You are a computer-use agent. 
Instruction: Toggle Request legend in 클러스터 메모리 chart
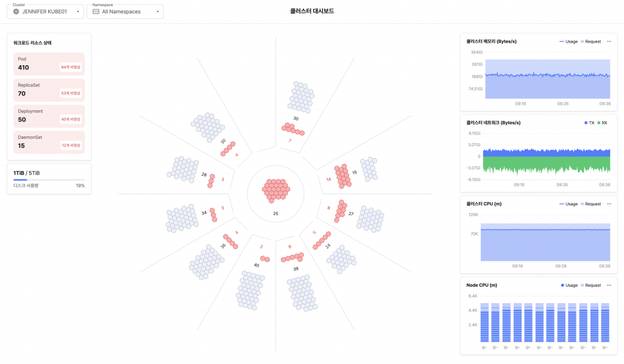coord(591,41)
